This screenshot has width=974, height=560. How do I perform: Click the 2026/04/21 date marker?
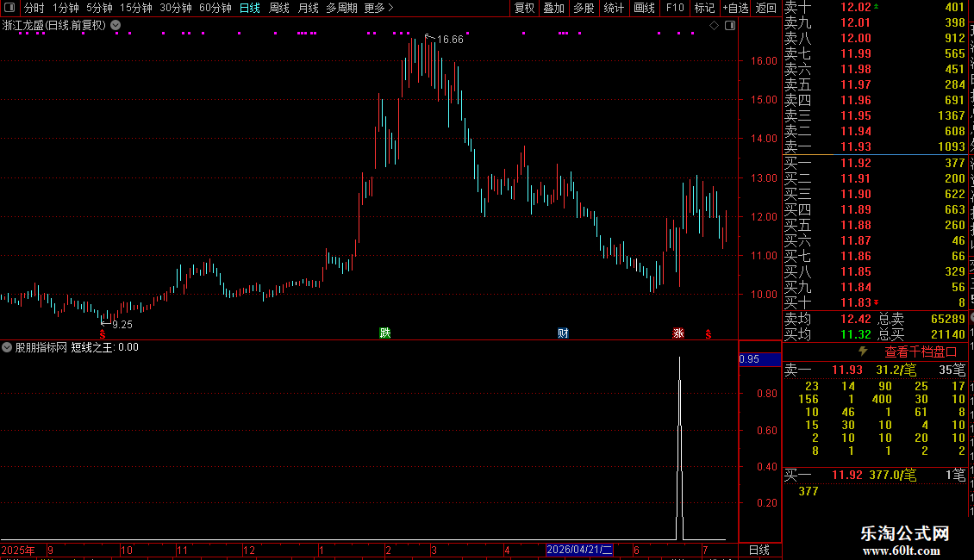point(579,550)
